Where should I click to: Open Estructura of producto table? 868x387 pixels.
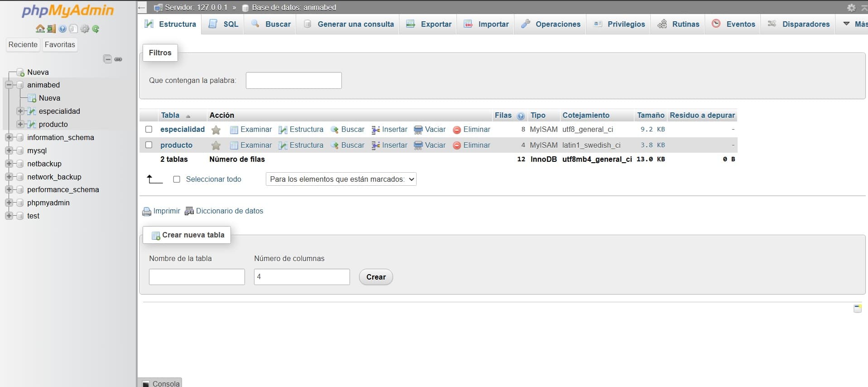tap(301, 145)
